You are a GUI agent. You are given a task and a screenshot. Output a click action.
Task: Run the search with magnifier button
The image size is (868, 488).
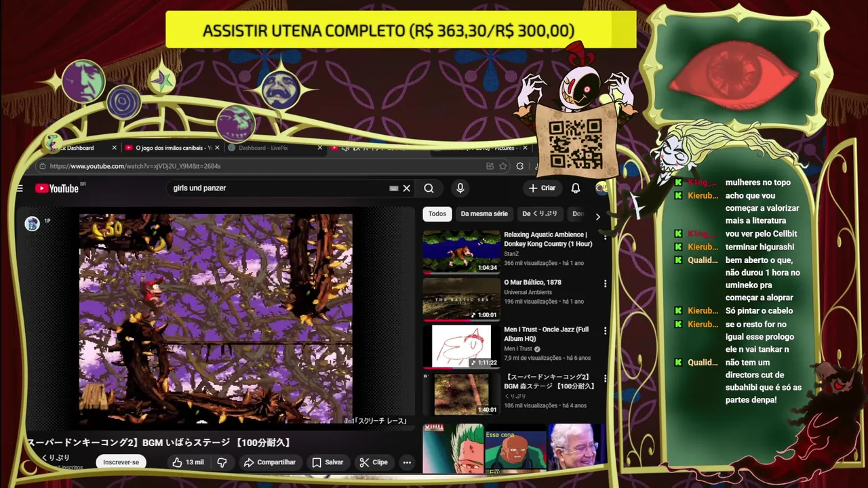(x=429, y=188)
